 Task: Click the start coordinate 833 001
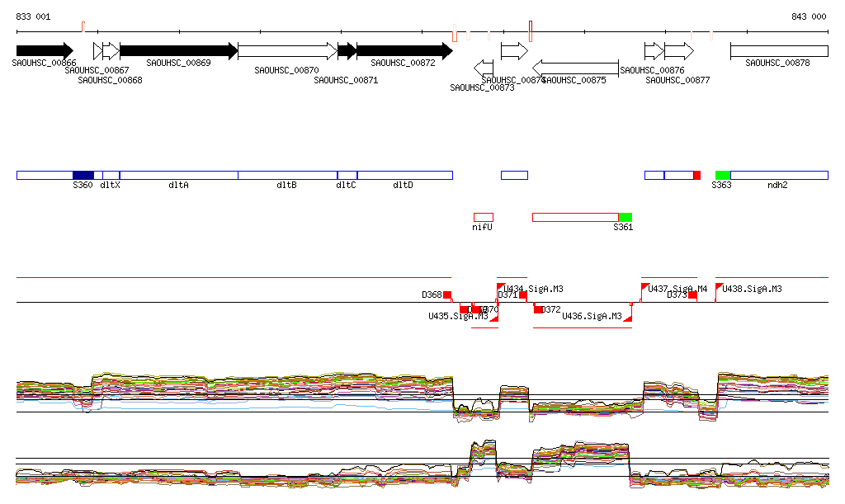(x=33, y=16)
